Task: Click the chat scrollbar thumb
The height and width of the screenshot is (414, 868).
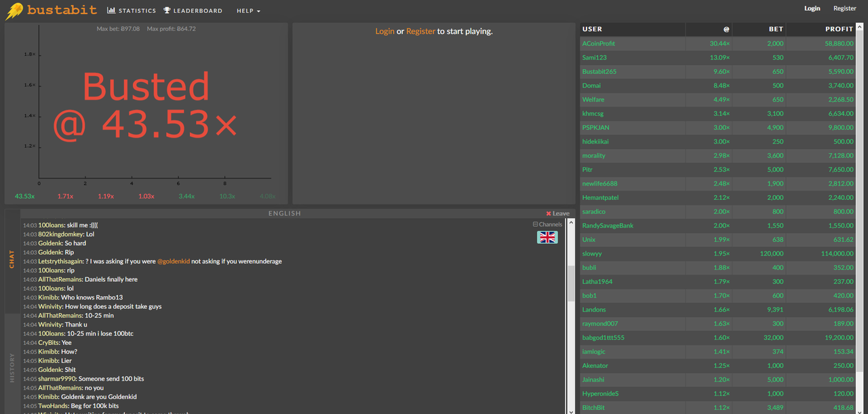Action: [x=571, y=283]
